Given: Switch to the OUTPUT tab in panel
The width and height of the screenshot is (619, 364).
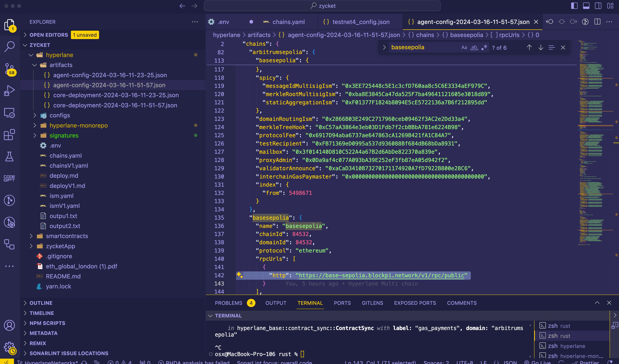Looking at the screenshot, I should [x=276, y=303].
